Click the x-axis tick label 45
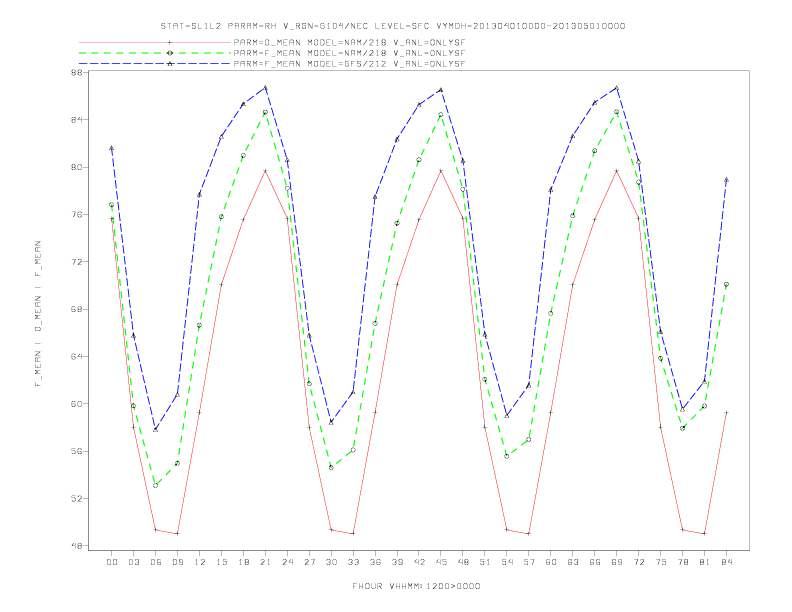 click(x=441, y=562)
